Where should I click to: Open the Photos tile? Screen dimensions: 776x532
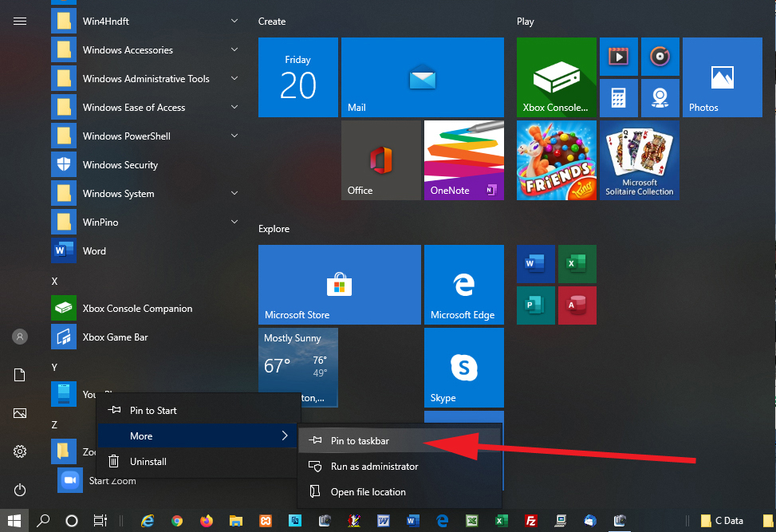(x=722, y=77)
